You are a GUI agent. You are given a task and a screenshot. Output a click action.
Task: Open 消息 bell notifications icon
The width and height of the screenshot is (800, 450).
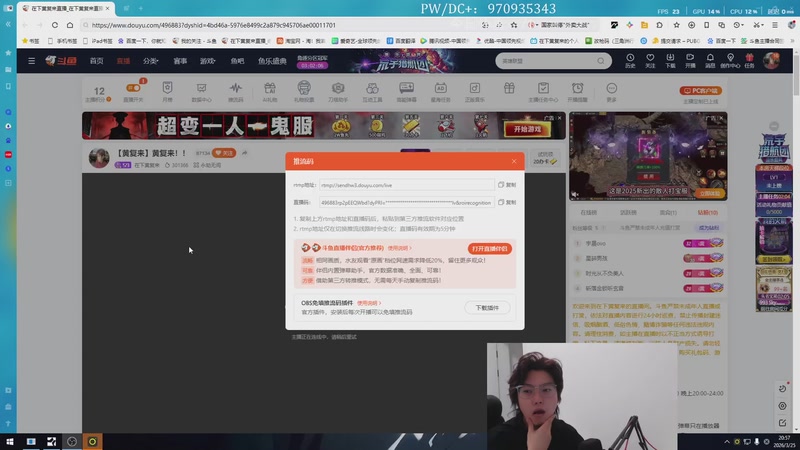(710, 61)
